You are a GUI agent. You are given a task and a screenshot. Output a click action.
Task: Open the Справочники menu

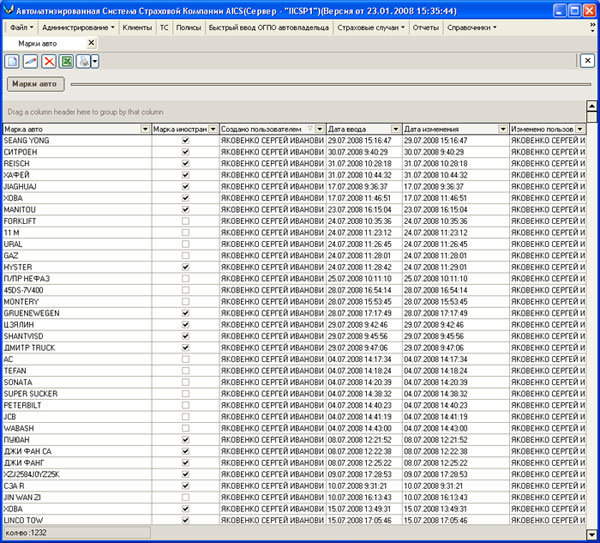474,28
